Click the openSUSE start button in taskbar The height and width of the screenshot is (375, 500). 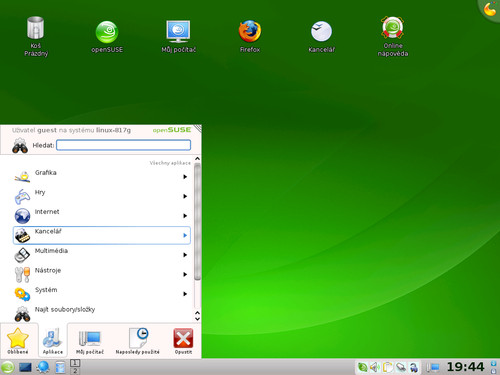pyautogui.click(x=8, y=367)
